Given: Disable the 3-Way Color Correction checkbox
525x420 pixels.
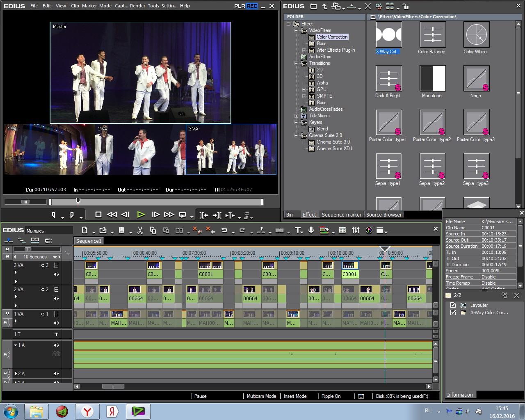Looking at the screenshot, I should point(453,313).
